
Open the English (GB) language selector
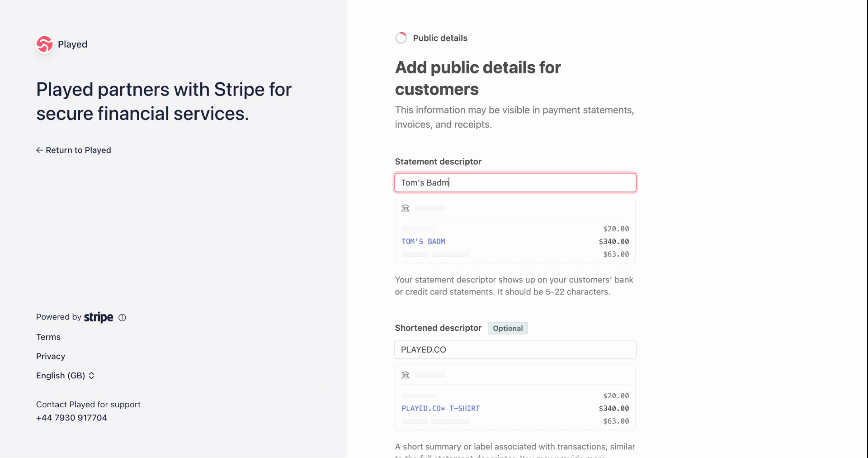tap(66, 376)
